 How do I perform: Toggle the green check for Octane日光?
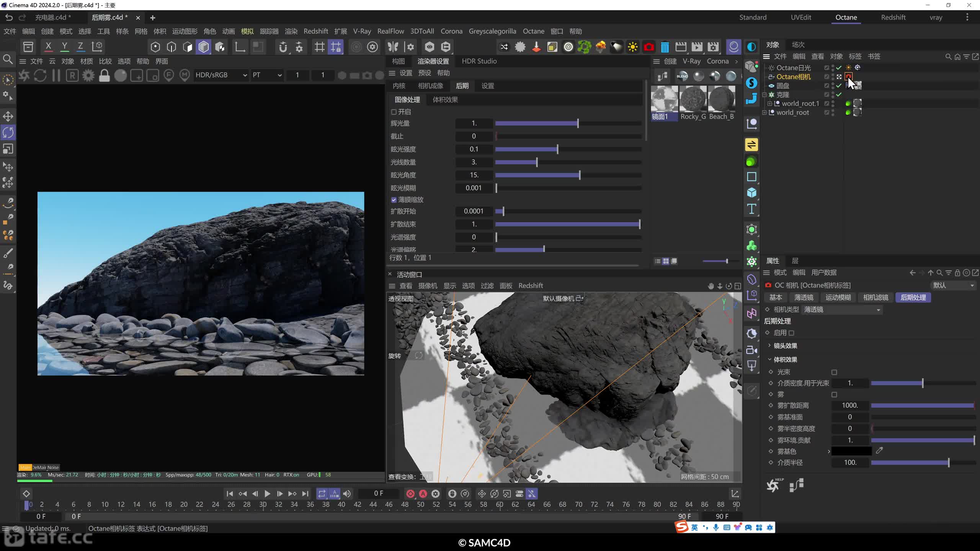[839, 68]
